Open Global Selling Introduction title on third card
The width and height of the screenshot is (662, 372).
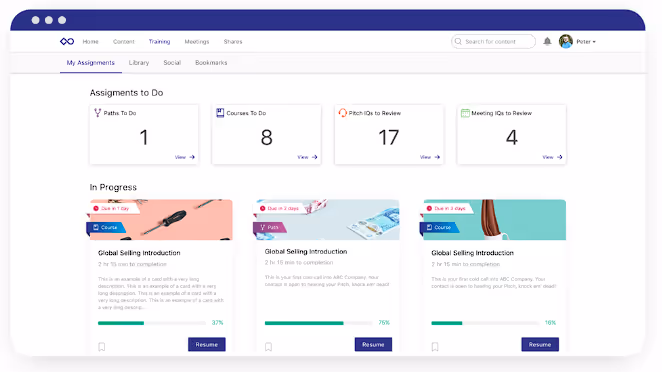pos(472,253)
